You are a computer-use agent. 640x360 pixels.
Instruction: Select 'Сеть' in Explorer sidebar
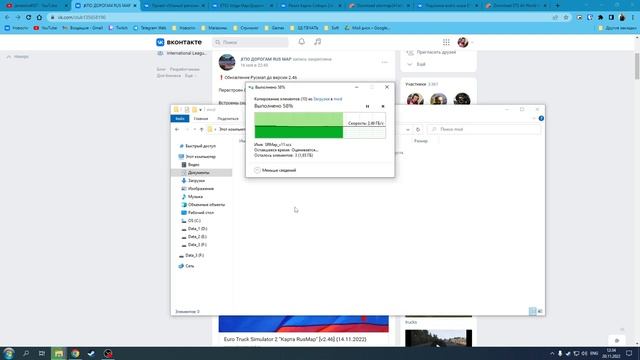point(187,266)
